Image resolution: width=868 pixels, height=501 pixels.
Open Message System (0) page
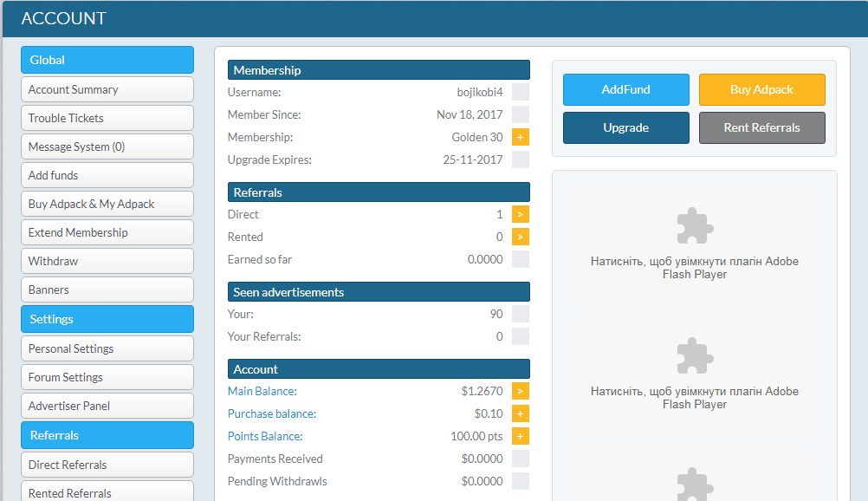107,146
